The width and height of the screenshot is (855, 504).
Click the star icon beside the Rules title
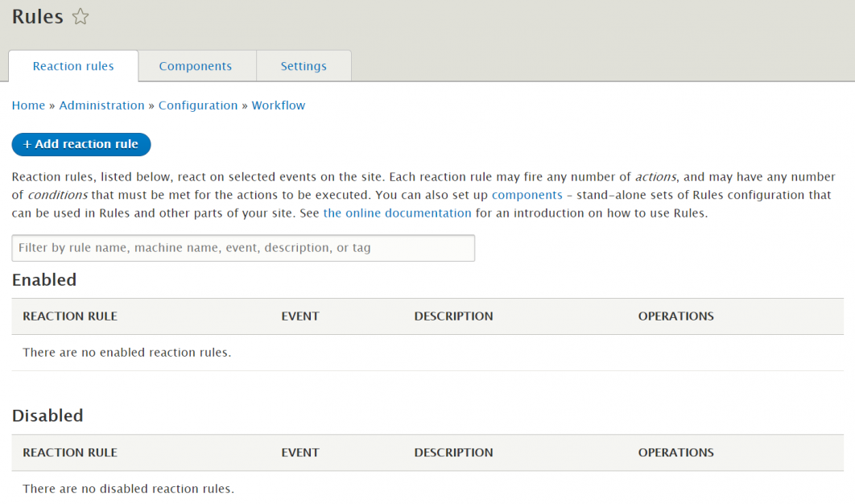tap(80, 16)
